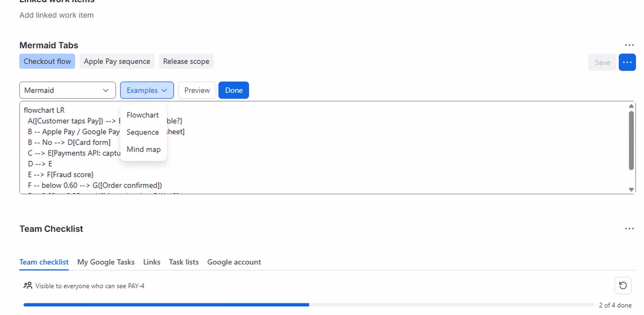The image size is (644, 315).
Task: Open the Mermaid language dropdown
Action: pyautogui.click(x=67, y=90)
